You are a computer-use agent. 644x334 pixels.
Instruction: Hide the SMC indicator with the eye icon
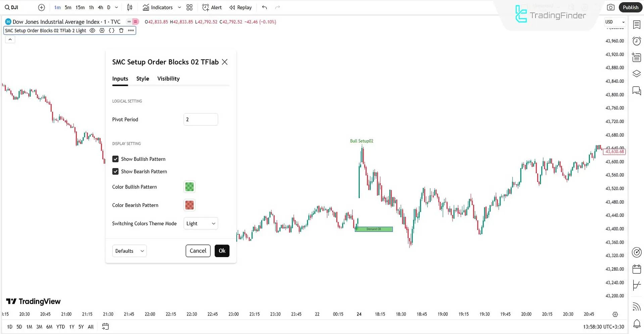coord(92,30)
